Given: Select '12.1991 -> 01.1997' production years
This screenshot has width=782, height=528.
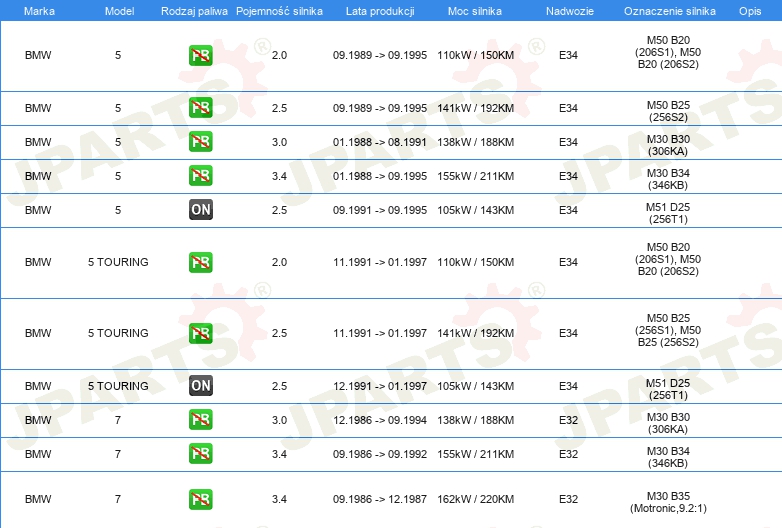Looking at the screenshot, I should (380, 386).
